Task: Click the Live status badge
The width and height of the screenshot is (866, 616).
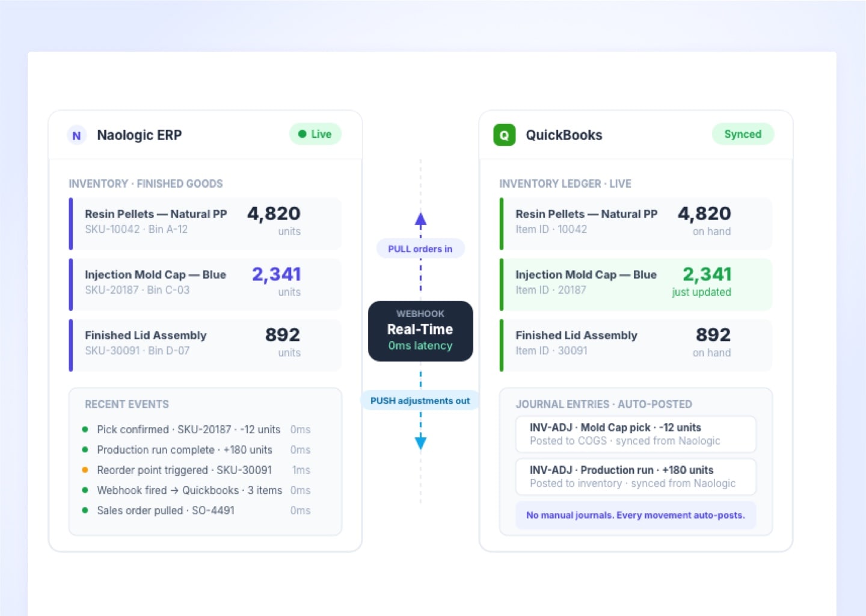Action: click(x=315, y=134)
